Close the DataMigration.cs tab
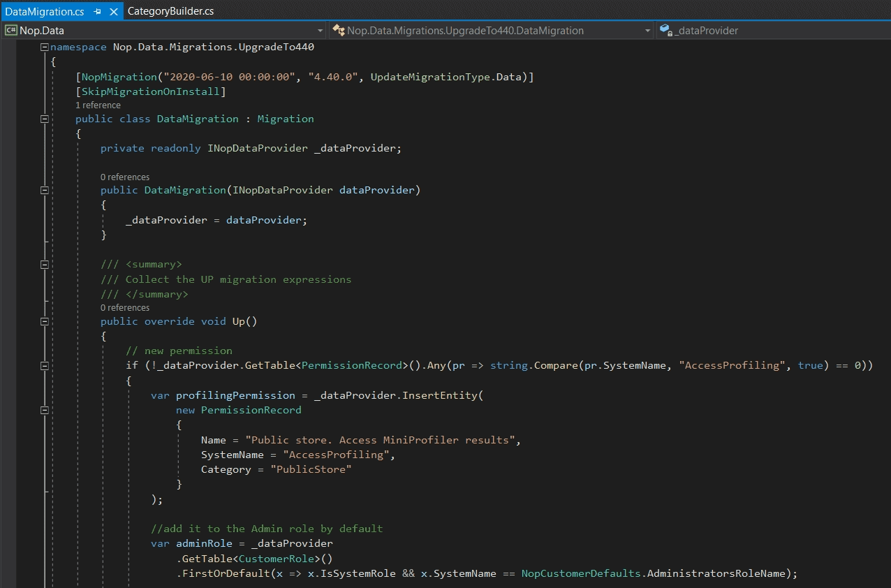Screen dimensions: 891x588 coord(114,11)
